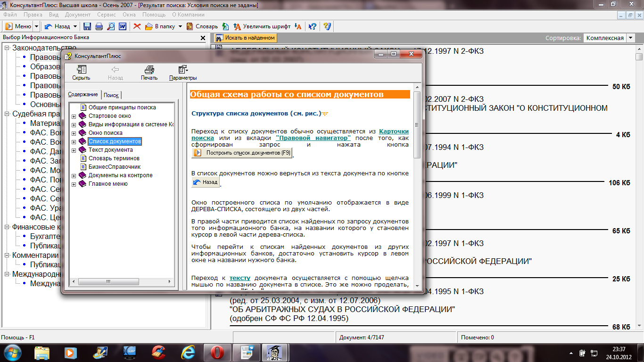The height and width of the screenshot is (362, 644).
Task: Collapse the Законодательство tree node
Action: click(x=7, y=48)
